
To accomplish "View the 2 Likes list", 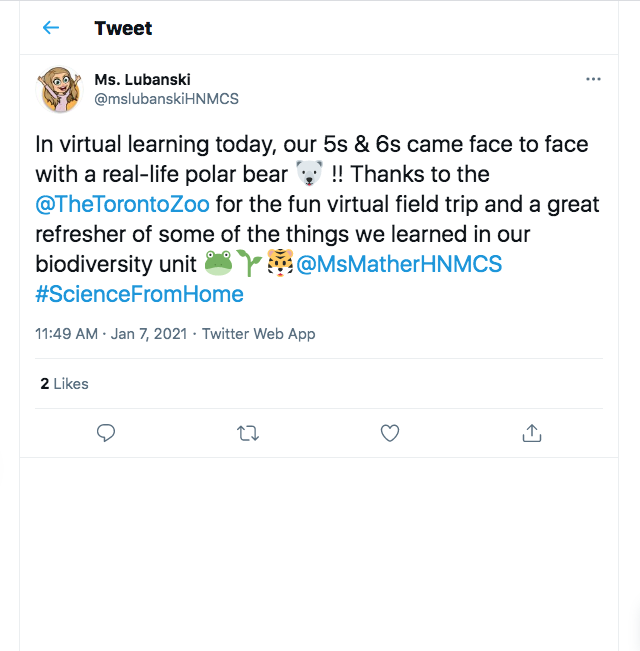I will (x=64, y=384).
